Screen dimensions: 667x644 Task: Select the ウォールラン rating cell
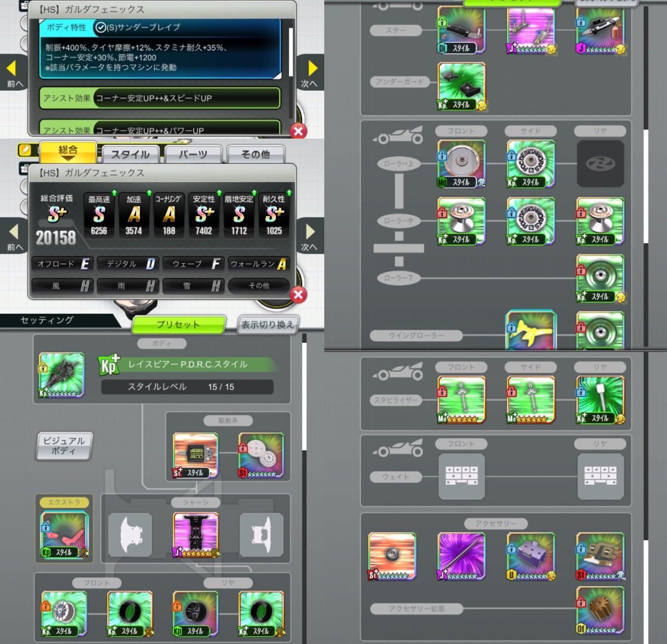pyautogui.click(x=259, y=264)
